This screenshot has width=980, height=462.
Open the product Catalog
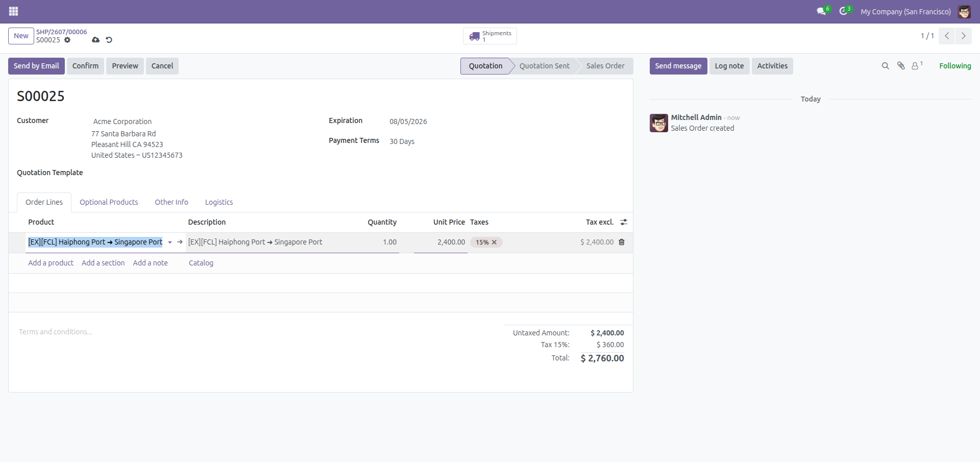coord(201,263)
